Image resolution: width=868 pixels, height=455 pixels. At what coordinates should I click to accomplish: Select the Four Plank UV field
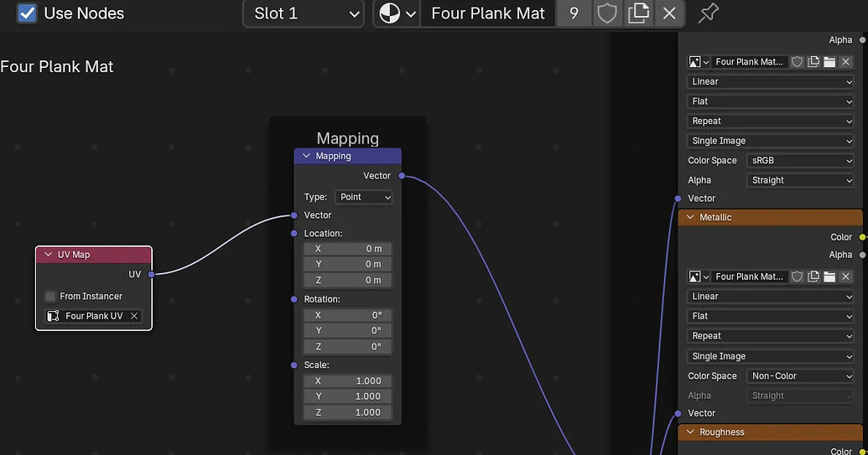[94, 316]
